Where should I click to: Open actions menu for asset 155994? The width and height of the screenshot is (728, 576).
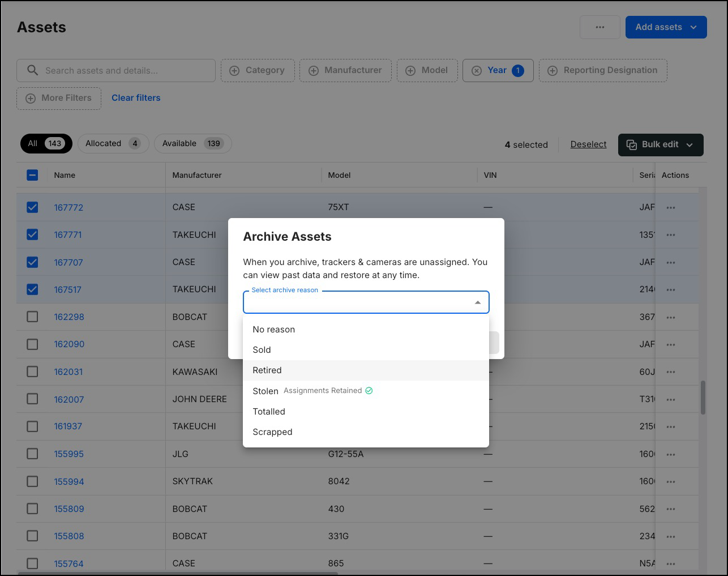[x=671, y=481]
